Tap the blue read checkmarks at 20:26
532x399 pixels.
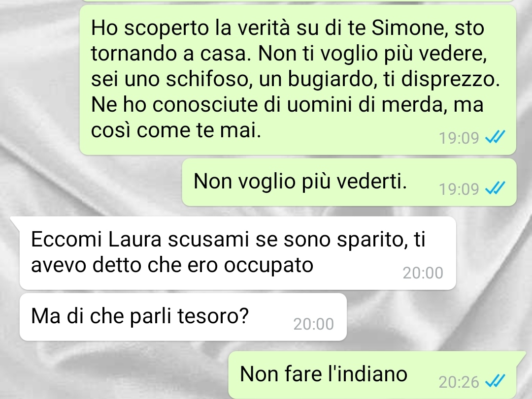pyautogui.click(x=496, y=381)
